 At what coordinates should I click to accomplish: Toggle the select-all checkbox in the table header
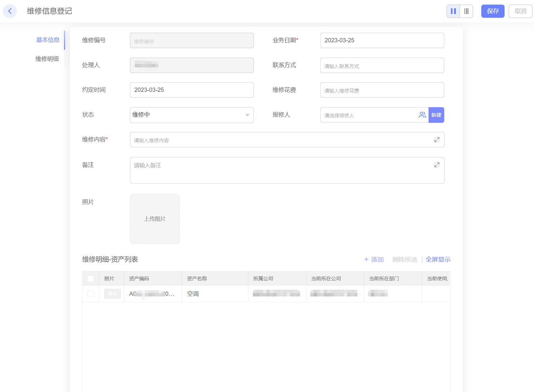click(91, 279)
